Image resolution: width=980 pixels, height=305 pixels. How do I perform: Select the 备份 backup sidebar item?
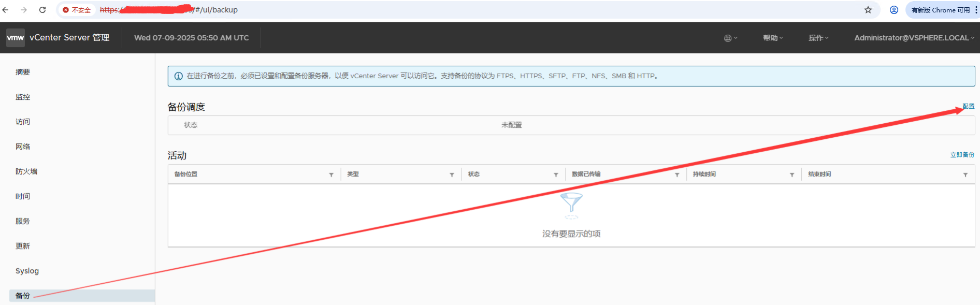point(82,296)
